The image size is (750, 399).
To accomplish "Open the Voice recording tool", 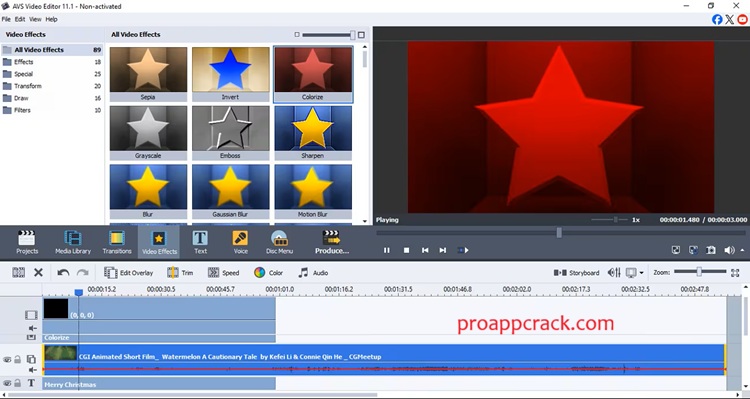I will (240, 242).
